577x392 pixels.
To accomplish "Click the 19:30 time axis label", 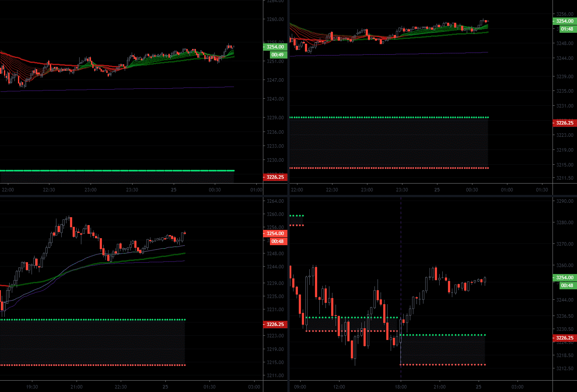I will (32, 387).
